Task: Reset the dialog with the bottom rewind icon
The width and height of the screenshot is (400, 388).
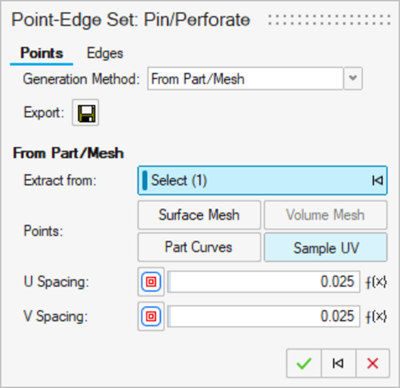Action: (338, 363)
